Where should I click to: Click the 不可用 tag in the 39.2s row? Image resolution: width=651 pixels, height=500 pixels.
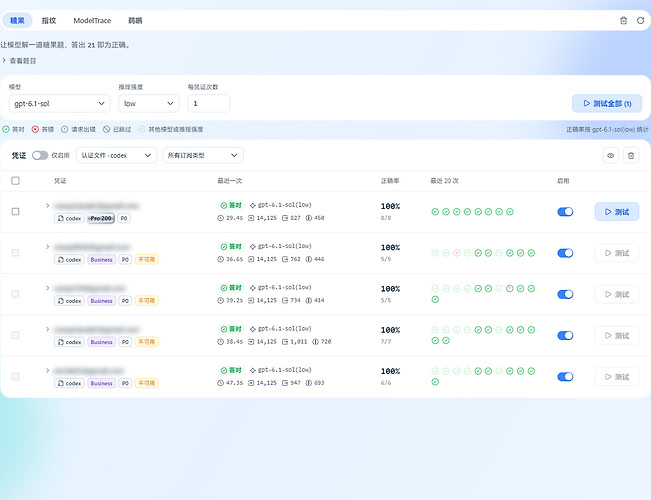(x=147, y=301)
